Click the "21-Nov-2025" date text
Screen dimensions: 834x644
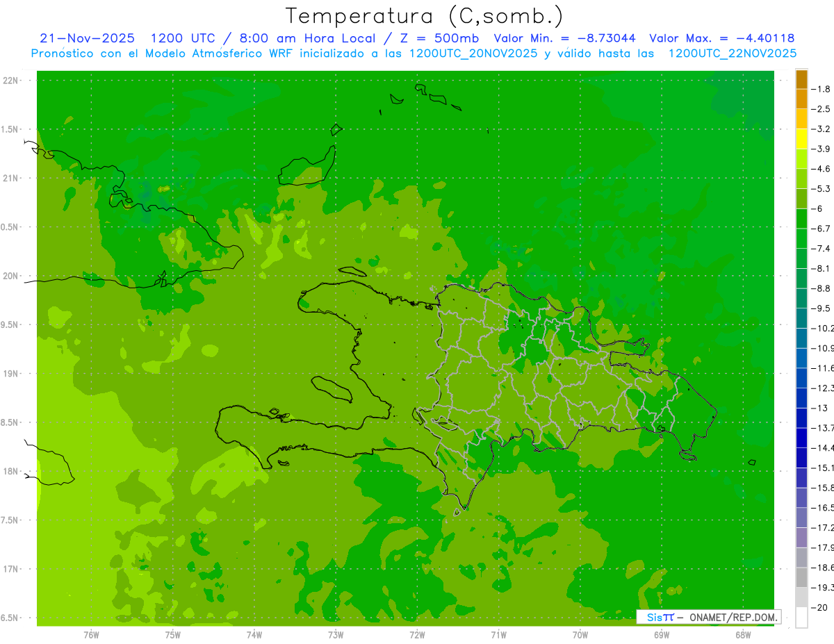pyautogui.click(x=87, y=38)
